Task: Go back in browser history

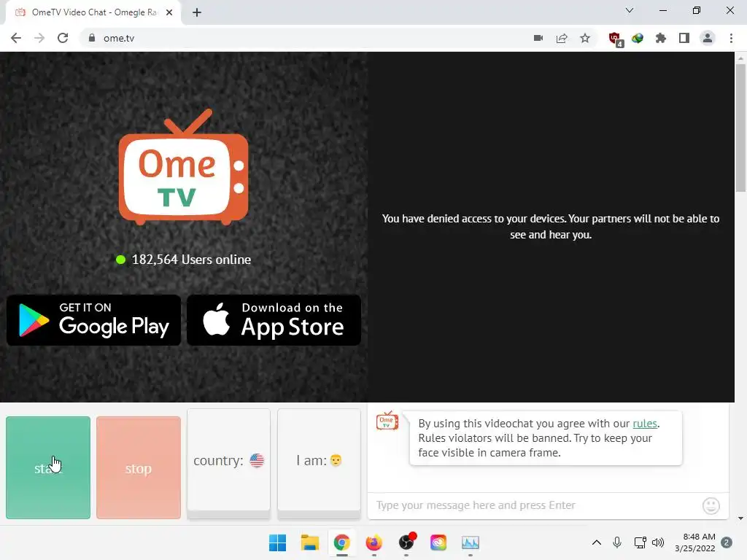Action: tap(16, 38)
